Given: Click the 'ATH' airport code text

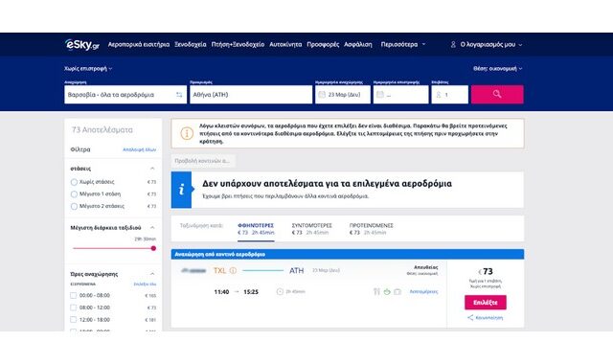Looking at the screenshot, I should pyautogui.click(x=296, y=270).
